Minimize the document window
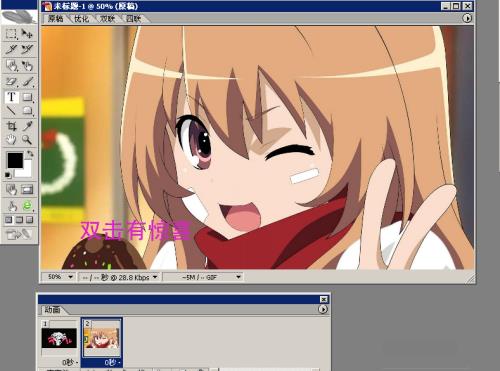The height and width of the screenshot is (371, 500). (x=446, y=6)
